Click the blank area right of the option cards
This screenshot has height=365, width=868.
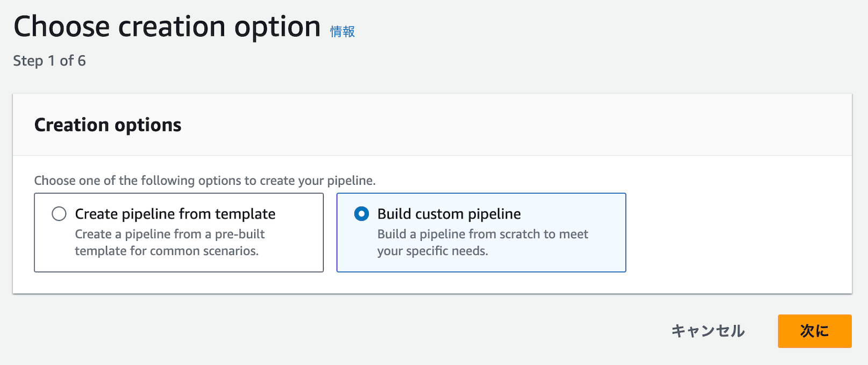tap(737, 233)
